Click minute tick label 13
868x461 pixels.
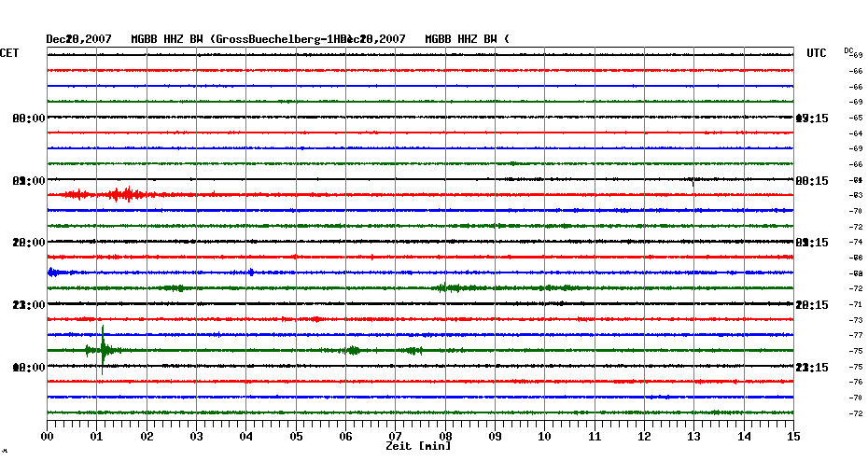click(x=693, y=437)
